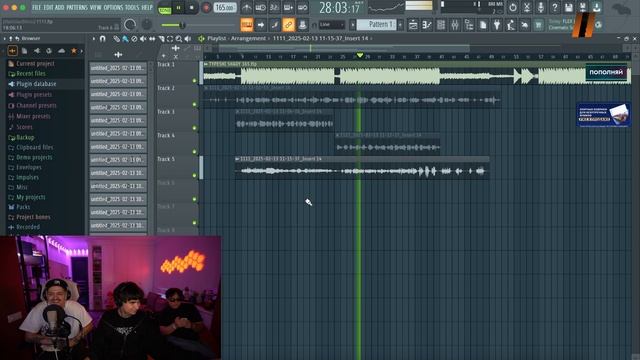Image resolution: width=640 pixels, height=360 pixels.
Task: Open the plugin picker plug icon
Action: [x=497, y=25]
